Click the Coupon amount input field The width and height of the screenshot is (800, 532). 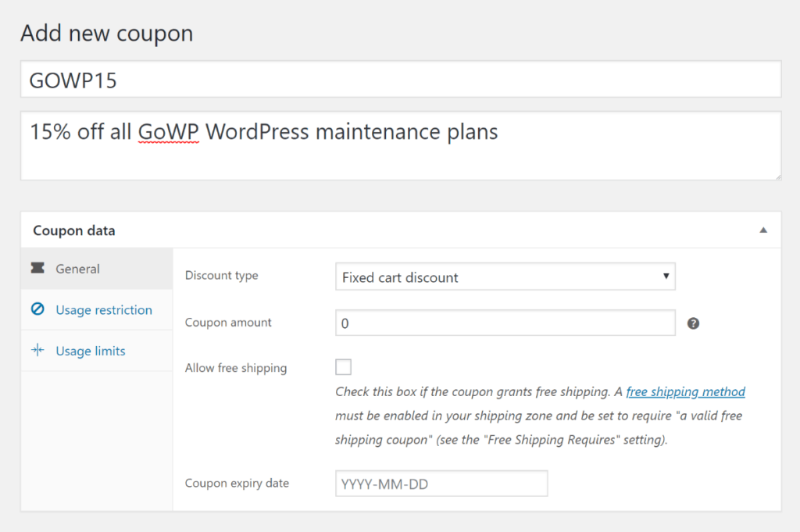(x=505, y=323)
